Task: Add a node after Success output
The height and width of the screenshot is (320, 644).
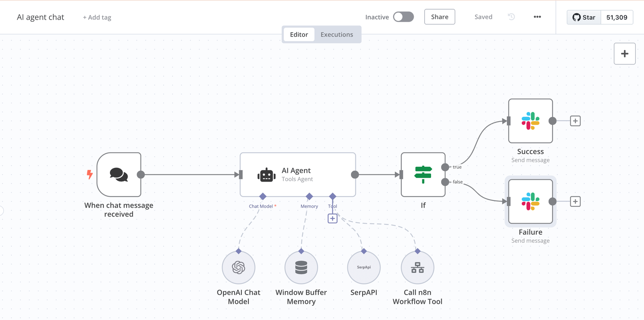Action: 575,121
